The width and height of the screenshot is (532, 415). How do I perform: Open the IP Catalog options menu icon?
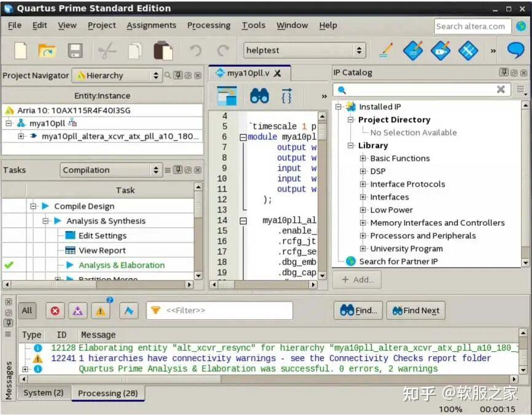(521, 90)
